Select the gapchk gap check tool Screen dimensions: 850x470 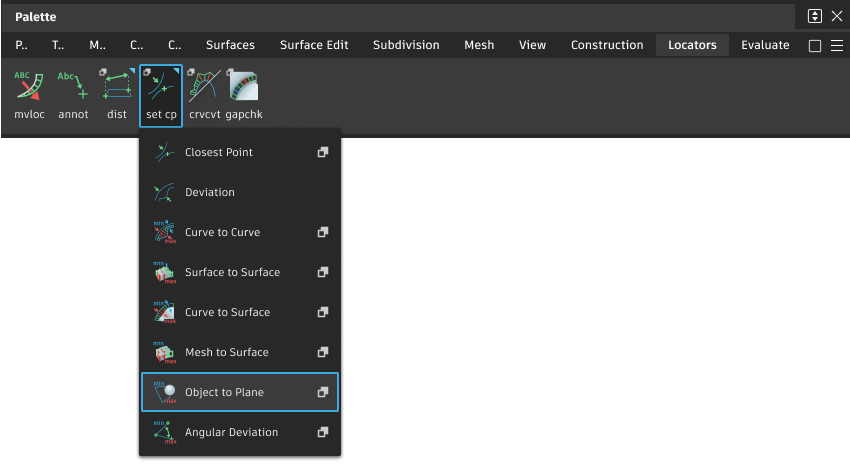tap(243, 88)
